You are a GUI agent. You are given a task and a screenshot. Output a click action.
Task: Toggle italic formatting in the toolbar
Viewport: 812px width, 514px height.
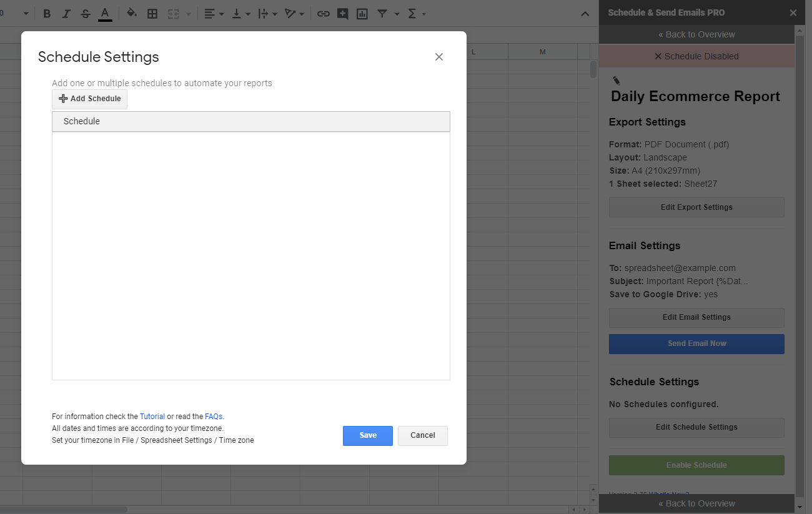click(66, 14)
